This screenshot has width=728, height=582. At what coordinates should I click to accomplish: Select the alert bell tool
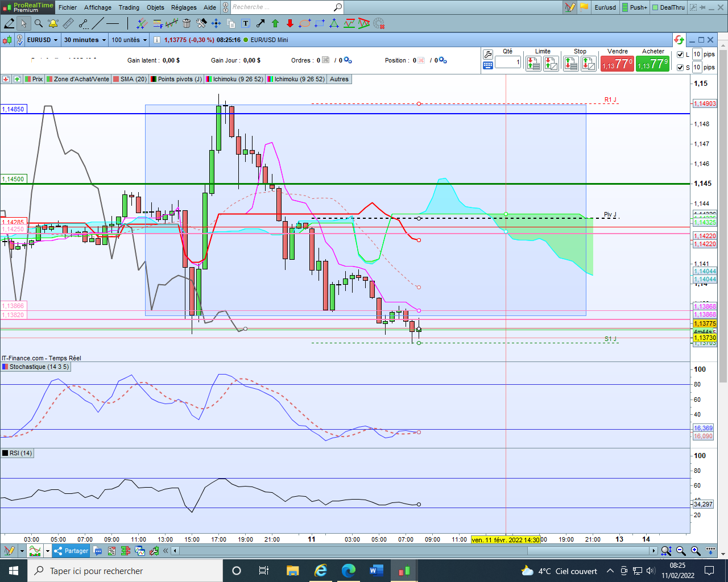click(53, 23)
